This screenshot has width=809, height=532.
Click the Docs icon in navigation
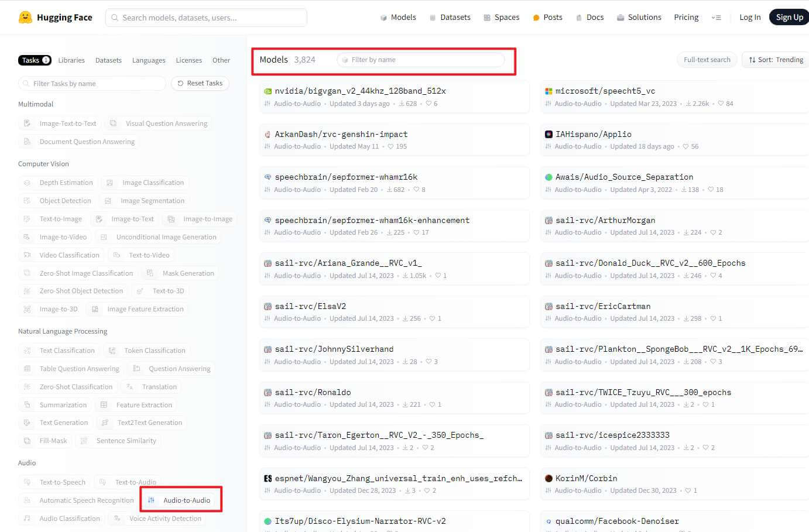pos(578,18)
